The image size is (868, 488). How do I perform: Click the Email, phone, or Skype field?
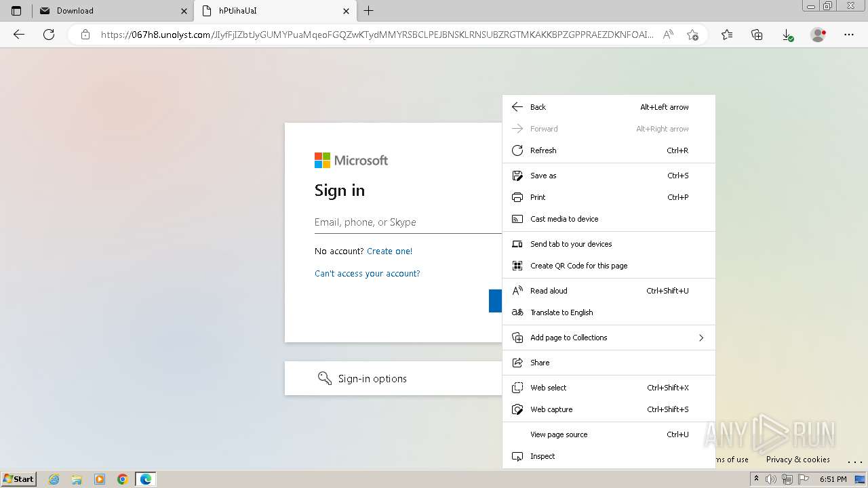tap(408, 222)
